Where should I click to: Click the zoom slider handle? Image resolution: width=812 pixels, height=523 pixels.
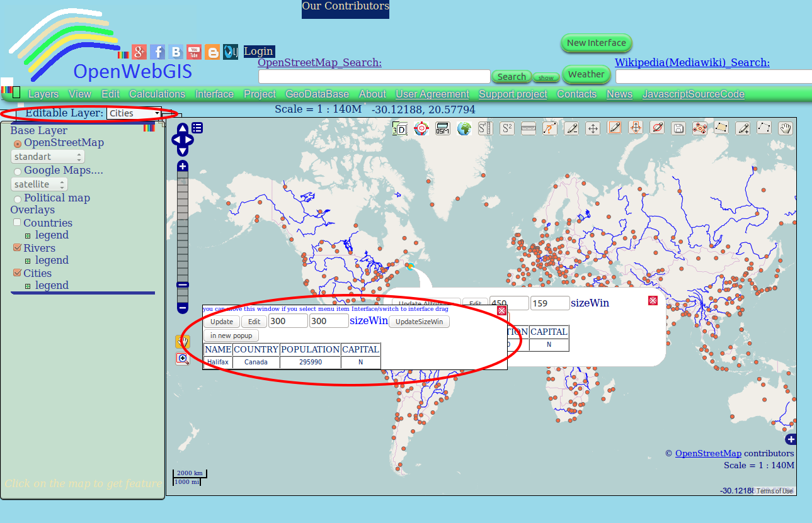point(183,285)
